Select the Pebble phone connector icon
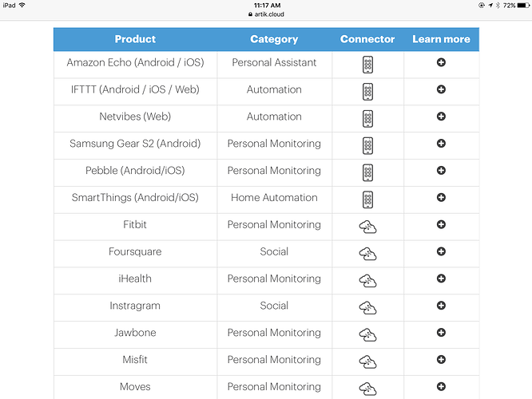The height and width of the screenshot is (399, 532). (367, 172)
